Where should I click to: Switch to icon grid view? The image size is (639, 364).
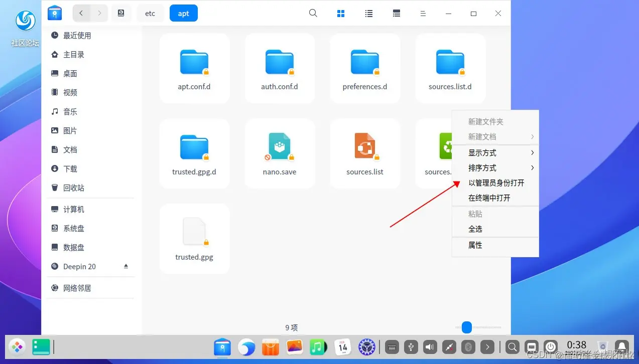click(341, 14)
